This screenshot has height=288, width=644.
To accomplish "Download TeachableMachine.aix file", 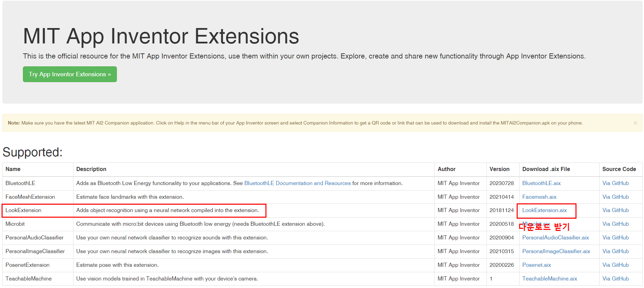I will [550, 279].
